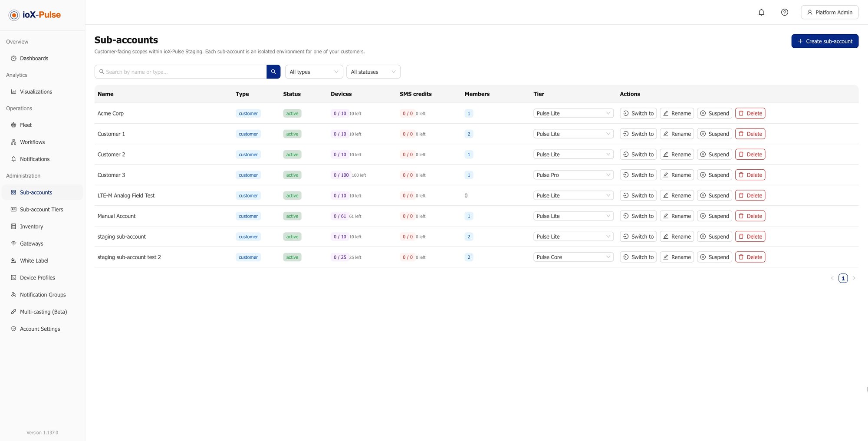Expand the All statuses filter dropdown
This screenshot has width=868, height=441.
tap(373, 72)
